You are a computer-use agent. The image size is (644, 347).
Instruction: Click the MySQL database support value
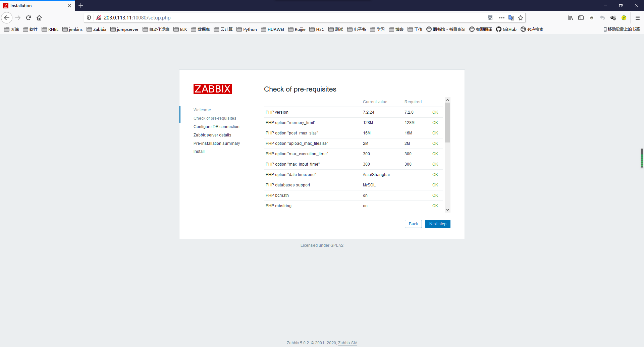[x=369, y=185]
